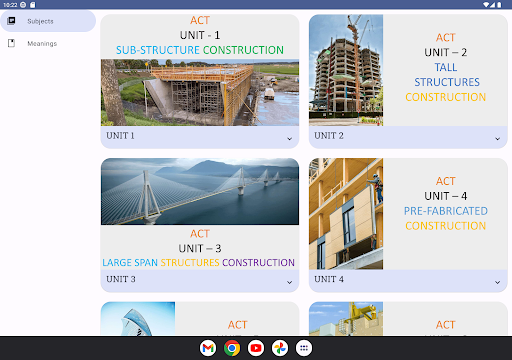The height and width of the screenshot is (360, 512).
Task: Open YouTube app in dock
Action: [256, 348]
